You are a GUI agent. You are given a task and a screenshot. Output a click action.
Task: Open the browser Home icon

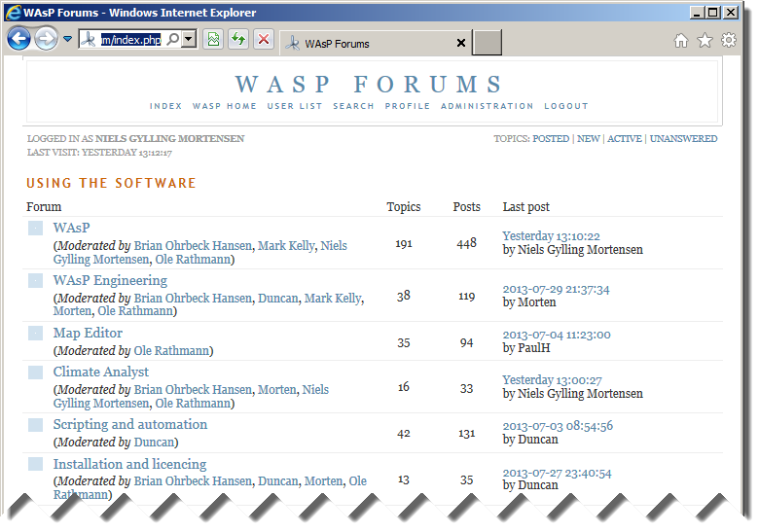680,41
